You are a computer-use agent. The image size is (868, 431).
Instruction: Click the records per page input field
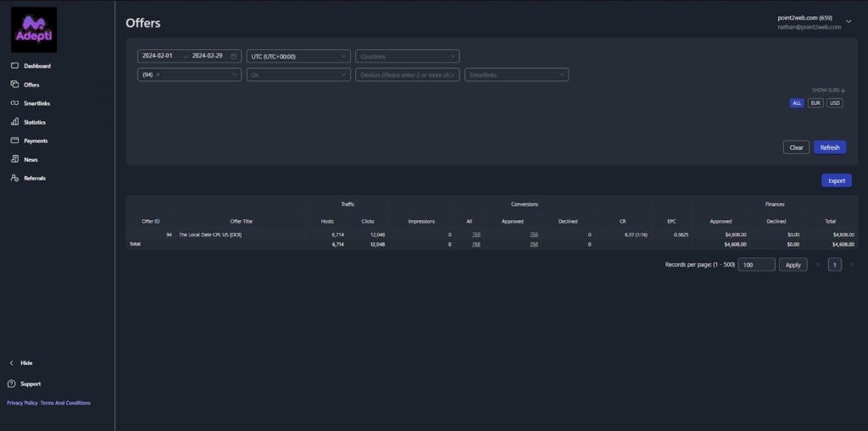click(756, 265)
